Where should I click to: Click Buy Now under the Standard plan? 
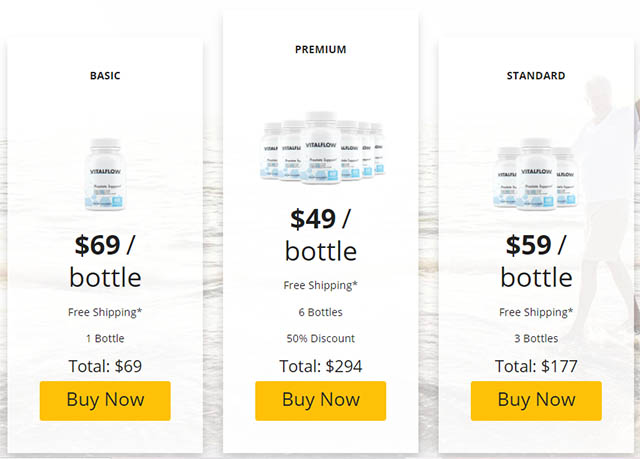(x=536, y=401)
